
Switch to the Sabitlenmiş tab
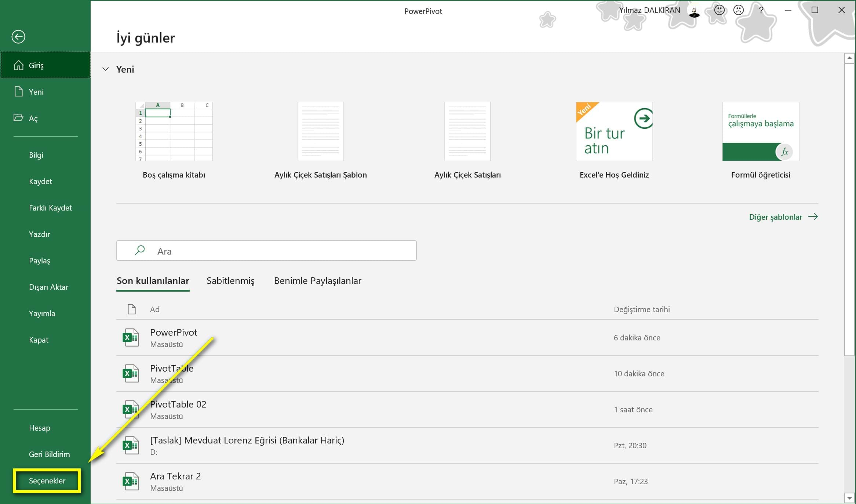230,281
